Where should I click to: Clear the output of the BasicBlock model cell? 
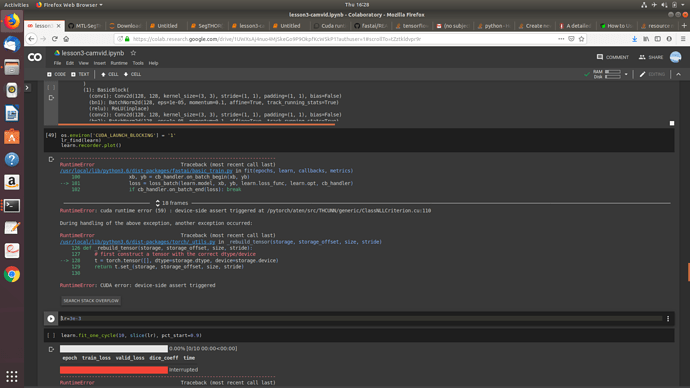coord(51,98)
